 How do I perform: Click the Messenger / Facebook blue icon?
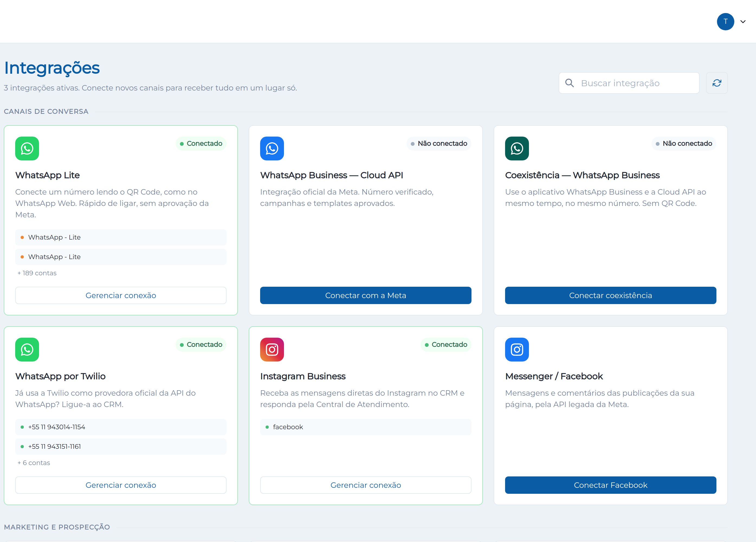[x=517, y=350]
